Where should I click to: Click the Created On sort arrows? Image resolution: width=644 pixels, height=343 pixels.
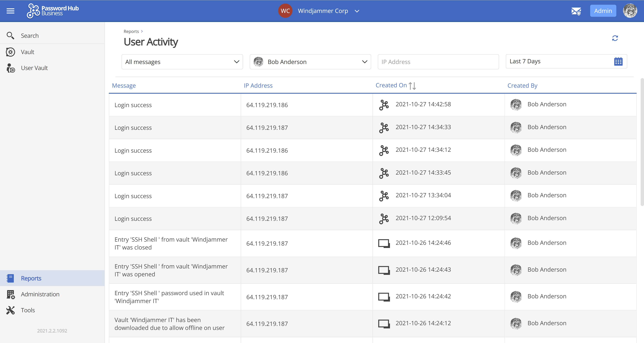412,86
